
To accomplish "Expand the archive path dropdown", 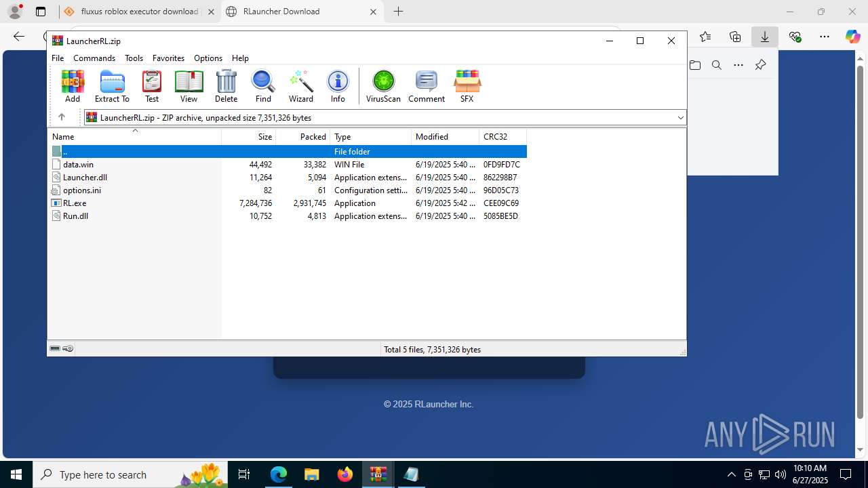I will pyautogui.click(x=680, y=117).
